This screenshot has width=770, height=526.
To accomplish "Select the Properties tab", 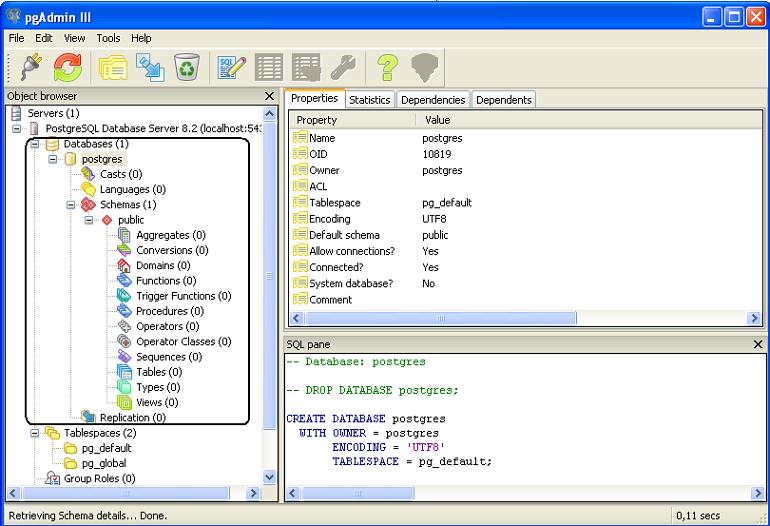I will (x=314, y=98).
